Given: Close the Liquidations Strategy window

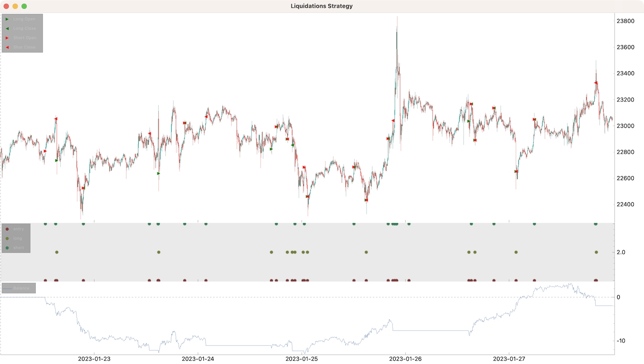Looking at the screenshot, I should click(x=6, y=6).
